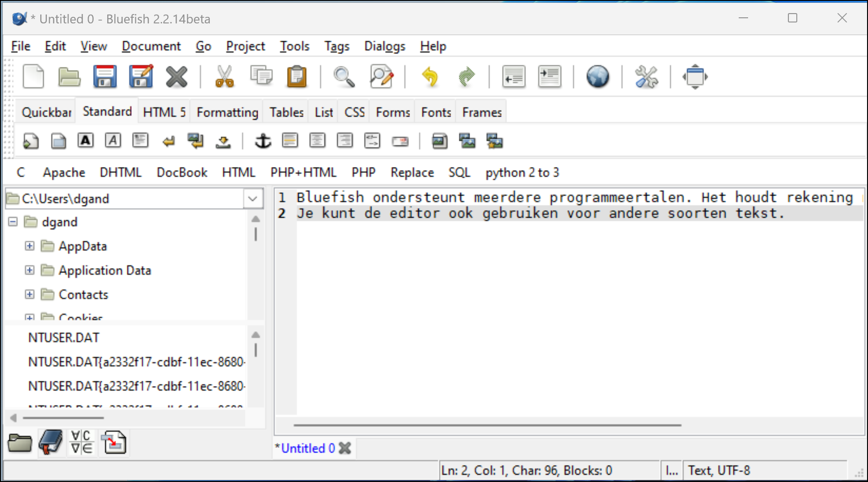Open the Tags menu
This screenshot has height=482, width=868.
point(337,46)
